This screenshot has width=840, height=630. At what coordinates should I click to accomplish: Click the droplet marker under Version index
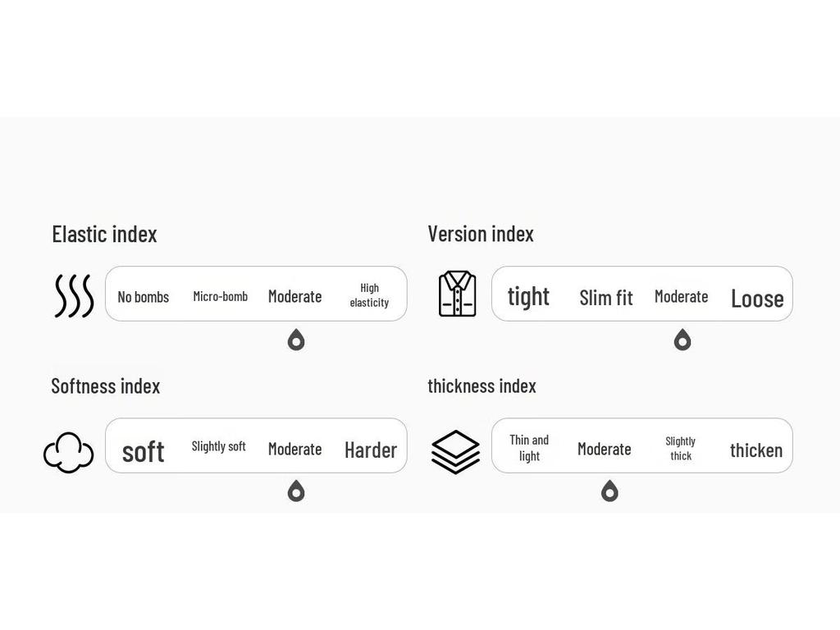682,340
